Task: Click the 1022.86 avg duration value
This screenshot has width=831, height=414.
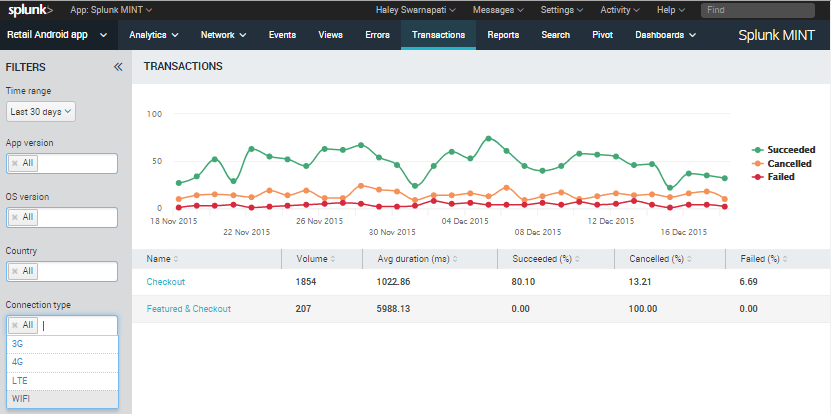Action: pyautogui.click(x=394, y=282)
